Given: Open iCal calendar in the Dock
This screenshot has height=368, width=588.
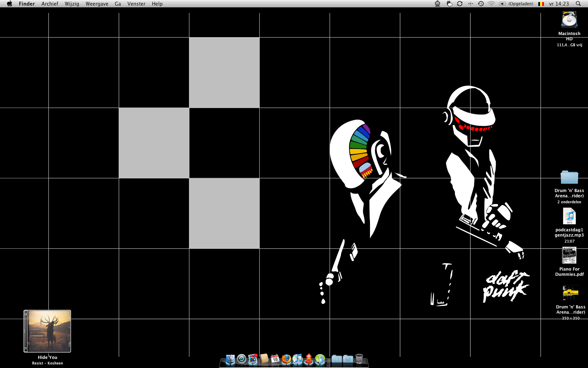Looking at the screenshot, I should 275,359.
